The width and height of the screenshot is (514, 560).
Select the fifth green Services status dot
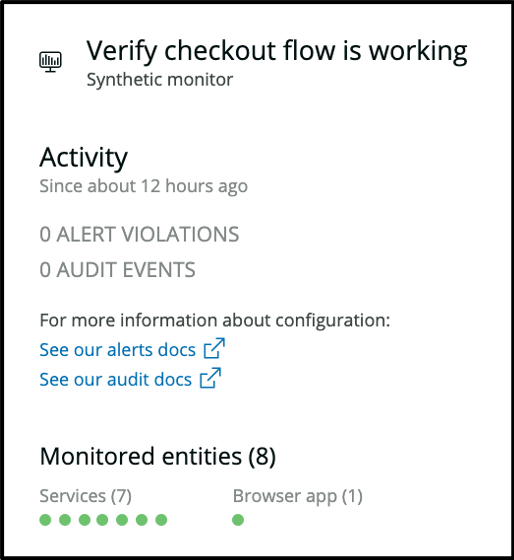pyautogui.click(x=122, y=520)
